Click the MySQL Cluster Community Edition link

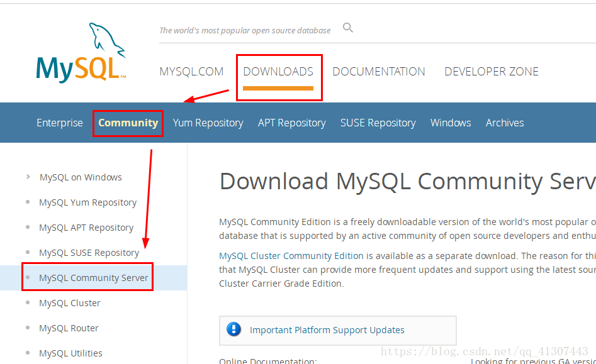point(291,256)
